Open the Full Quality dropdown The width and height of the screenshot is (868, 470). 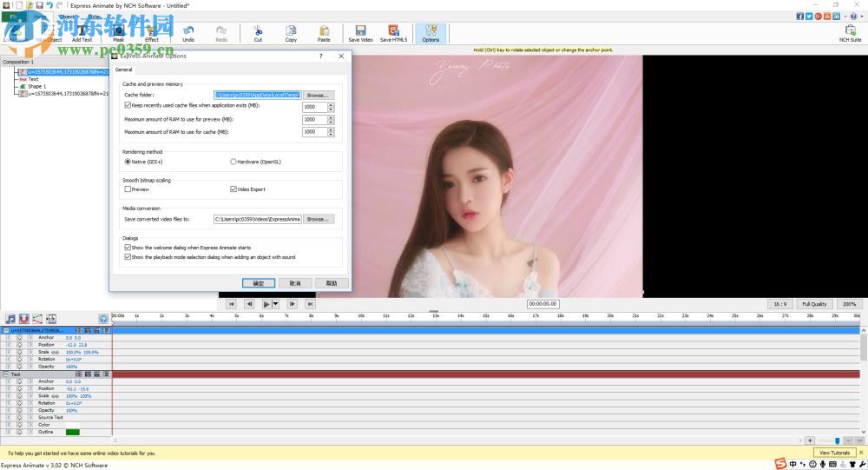(814, 304)
